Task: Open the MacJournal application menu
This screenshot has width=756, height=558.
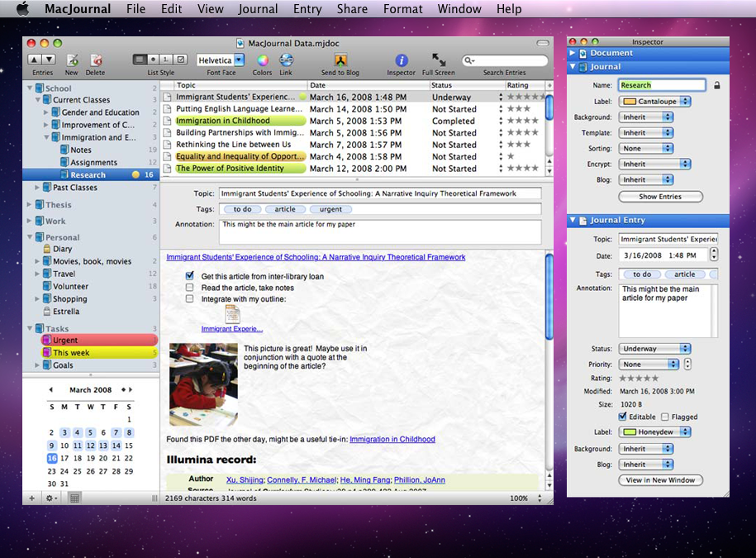Action: pyautogui.click(x=78, y=9)
